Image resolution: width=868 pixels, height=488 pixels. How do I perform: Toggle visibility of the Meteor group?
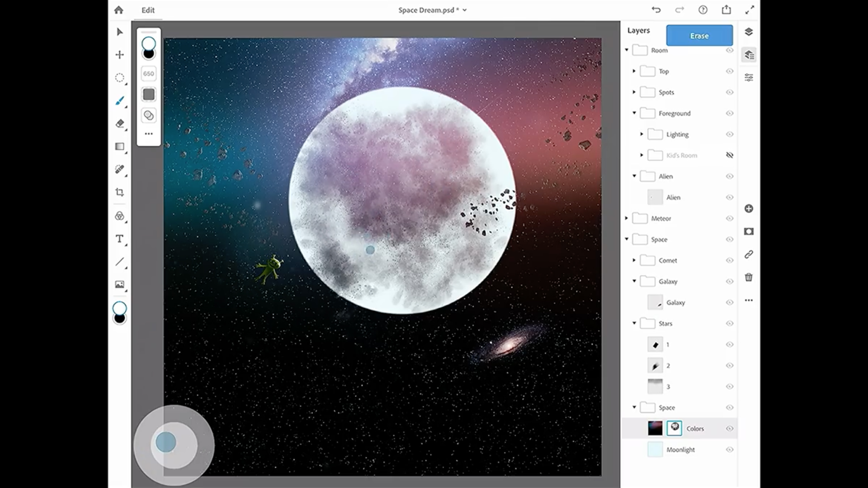tap(729, 218)
